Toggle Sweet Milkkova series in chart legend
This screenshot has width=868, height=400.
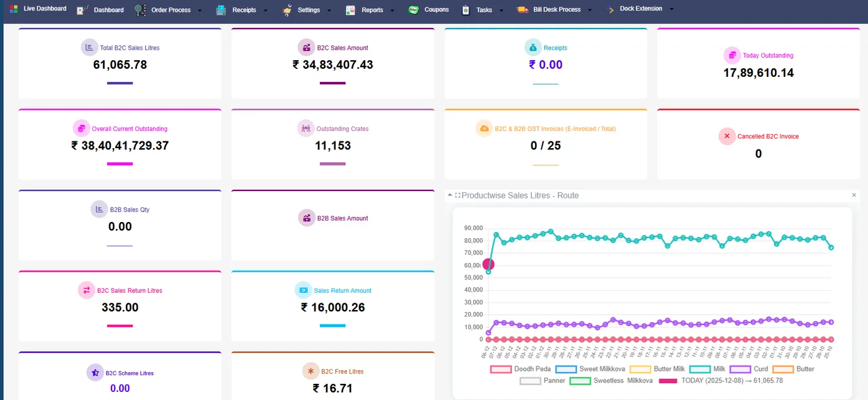point(590,369)
